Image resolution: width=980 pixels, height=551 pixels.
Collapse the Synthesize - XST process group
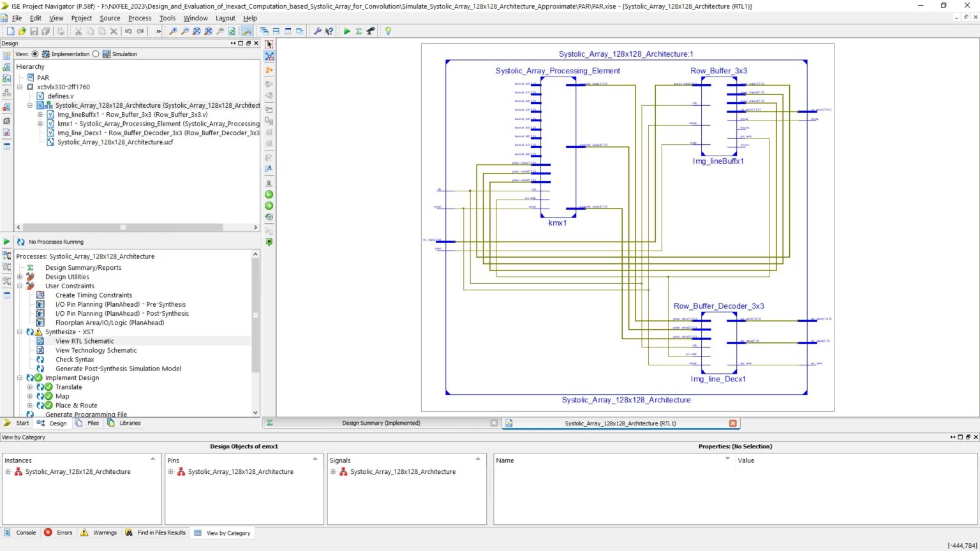pos(20,332)
